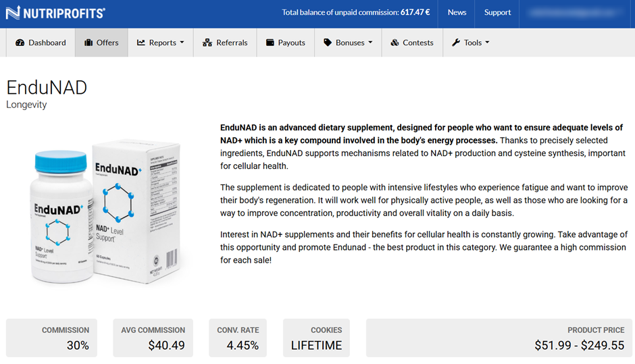Screen dimensions: 635x364
Task: Click the Contests cubes icon
Action: pyautogui.click(x=395, y=43)
